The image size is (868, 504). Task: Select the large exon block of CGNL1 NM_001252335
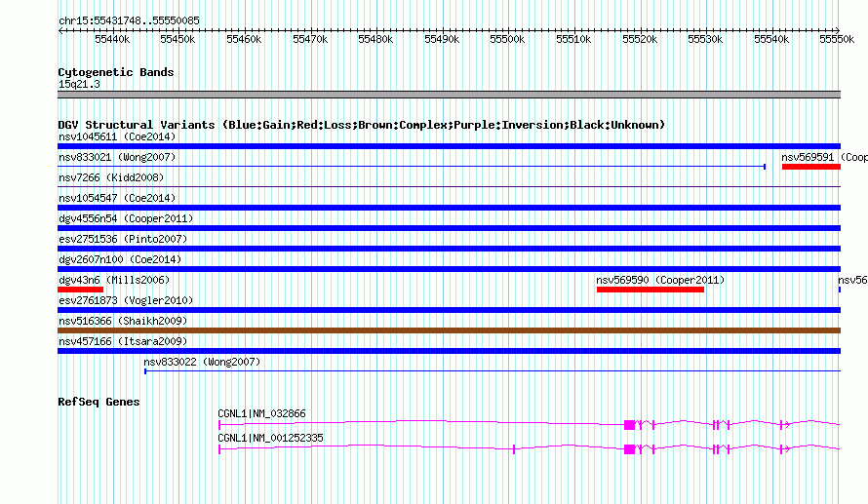629,449
